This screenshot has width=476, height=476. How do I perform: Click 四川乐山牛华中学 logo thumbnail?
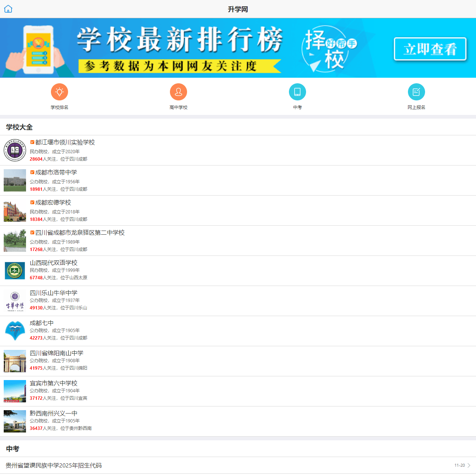[x=15, y=301]
